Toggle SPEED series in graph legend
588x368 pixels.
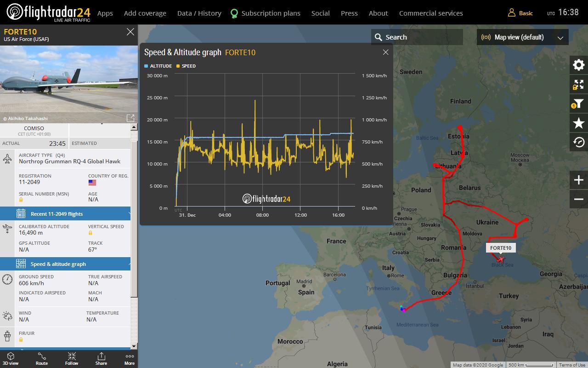186,66
